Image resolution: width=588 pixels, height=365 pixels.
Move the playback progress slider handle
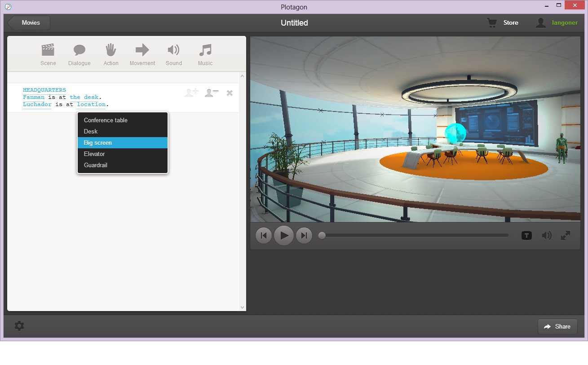tap(322, 235)
